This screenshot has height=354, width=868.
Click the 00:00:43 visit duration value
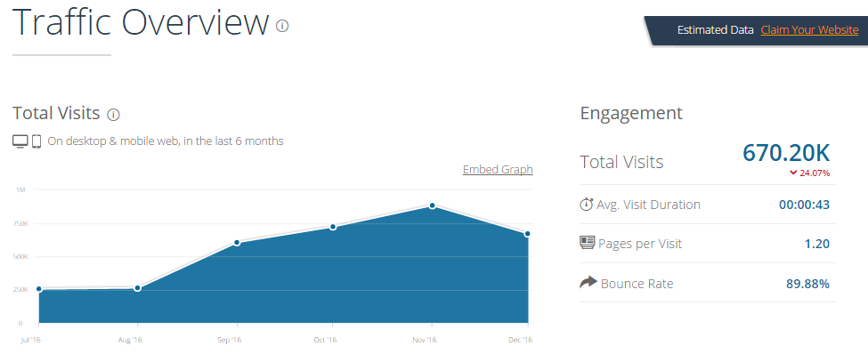tap(804, 205)
